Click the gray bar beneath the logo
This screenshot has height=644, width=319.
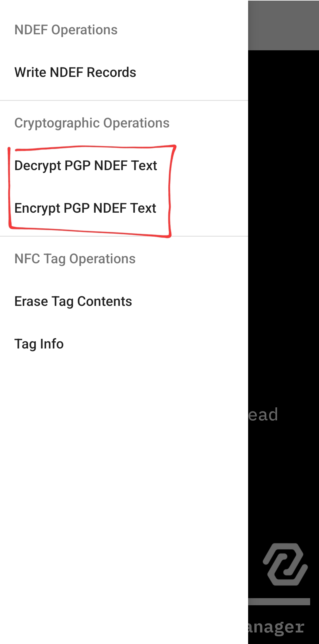point(279,601)
